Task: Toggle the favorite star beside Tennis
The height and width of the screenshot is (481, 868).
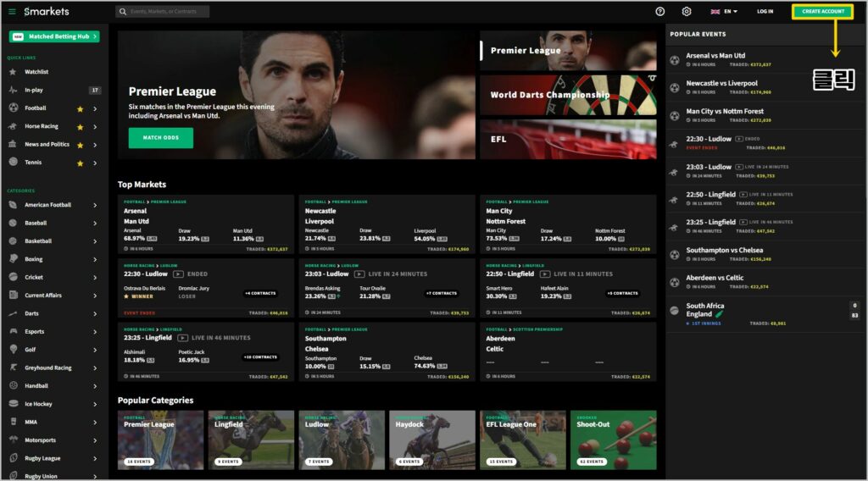Action: pos(80,163)
